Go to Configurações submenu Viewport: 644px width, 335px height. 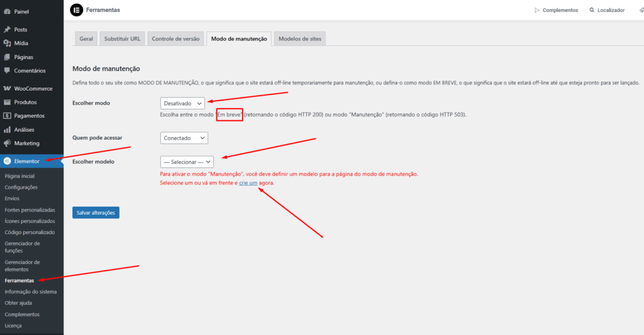coord(21,187)
